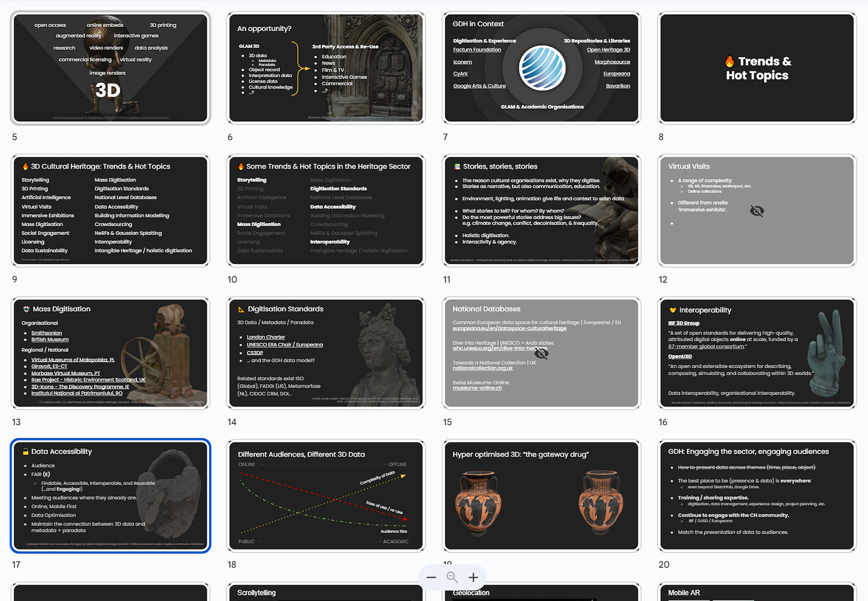The height and width of the screenshot is (601, 868).
Task: Click the highlighted 'Data Accessibility' slide
Action: (x=110, y=495)
